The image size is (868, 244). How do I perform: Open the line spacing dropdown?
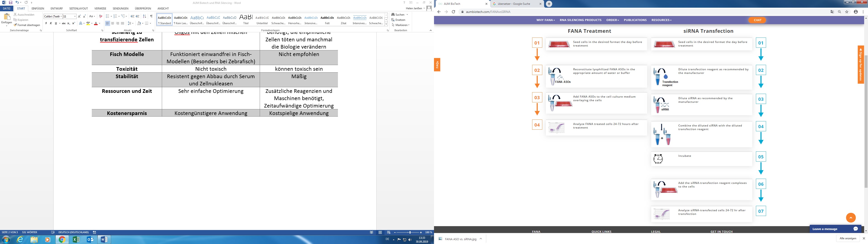click(x=130, y=23)
